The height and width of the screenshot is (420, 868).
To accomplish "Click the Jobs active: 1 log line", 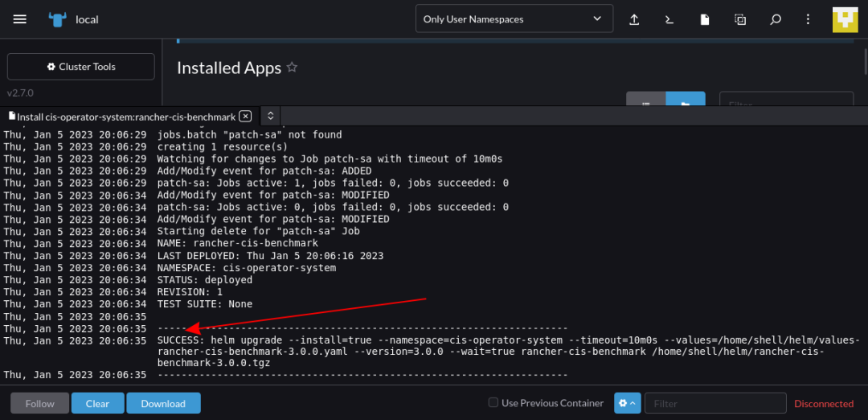I will (x=333, y=183).
